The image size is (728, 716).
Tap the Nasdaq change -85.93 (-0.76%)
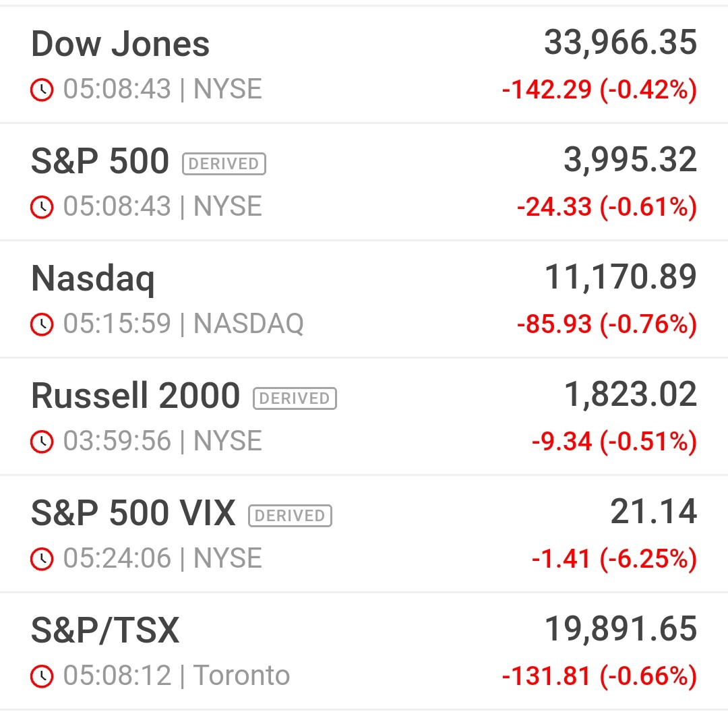pos(607,324)
